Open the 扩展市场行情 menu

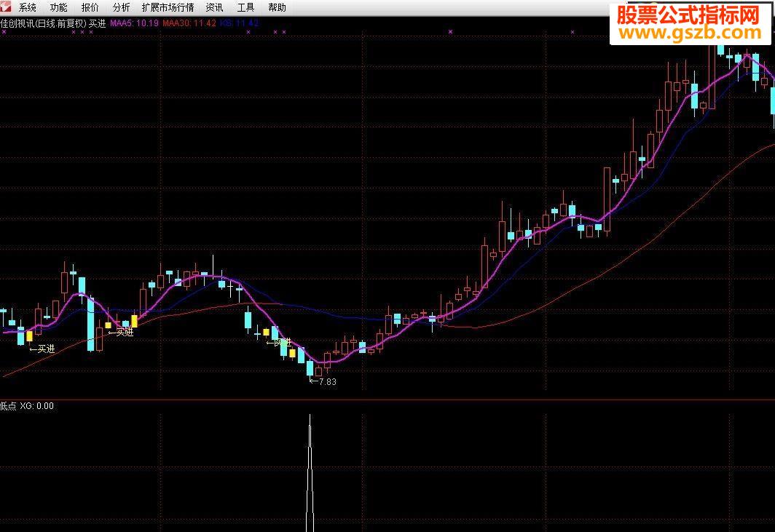click(168, 7)
